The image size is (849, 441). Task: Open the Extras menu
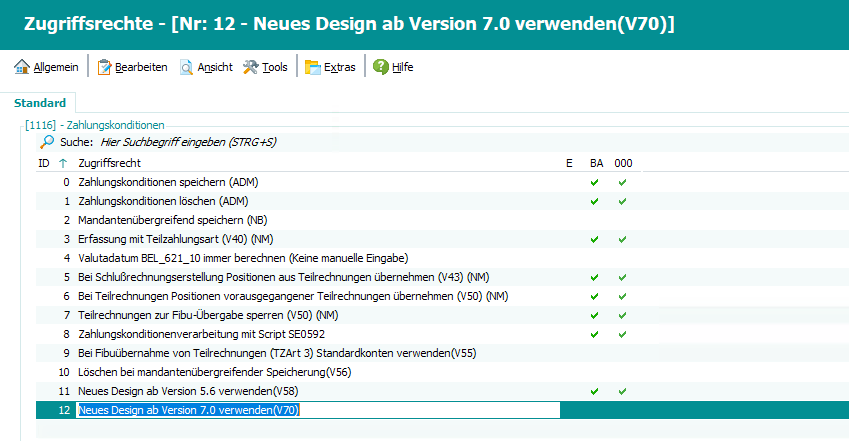[339, 67]
